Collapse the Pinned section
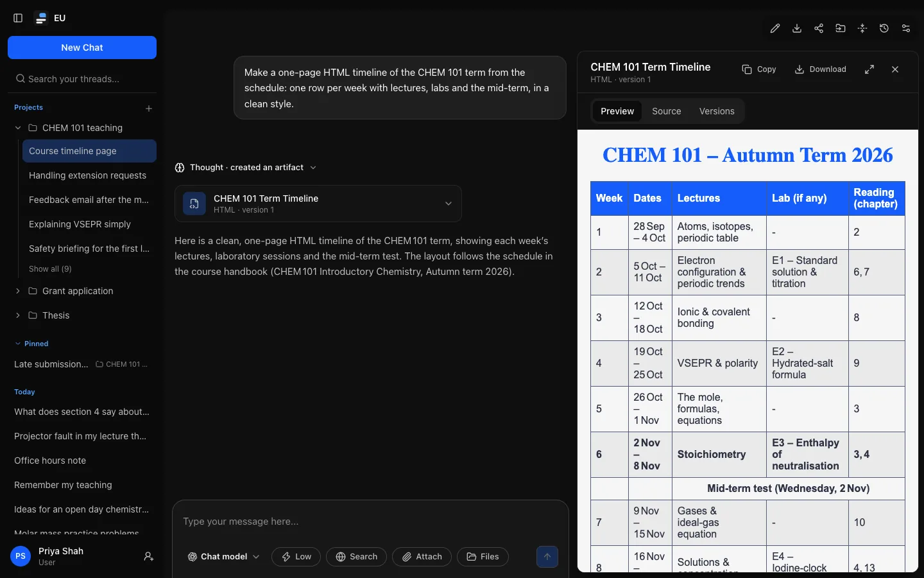The width and height of the screenshot is (924, 578). pos(31,344)
